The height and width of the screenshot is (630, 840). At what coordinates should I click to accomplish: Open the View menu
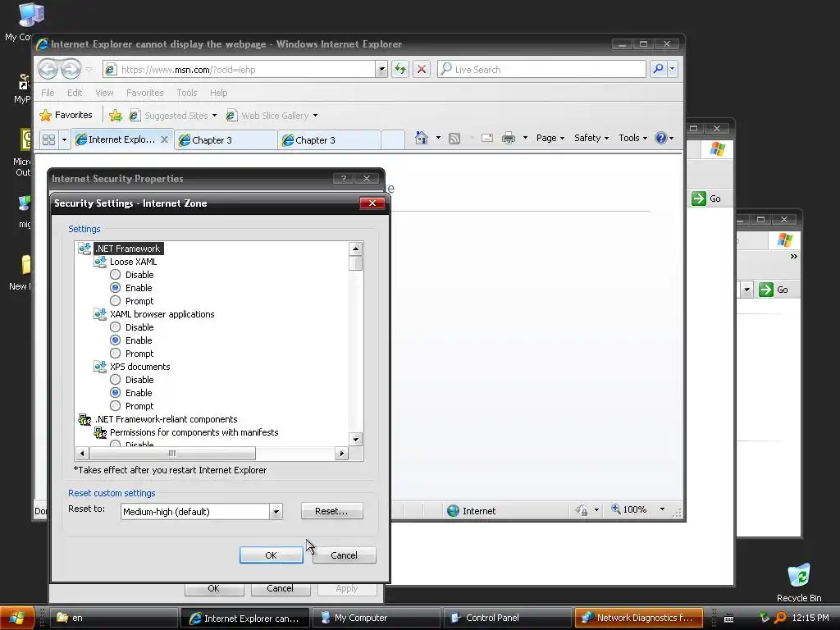(104, 93)
